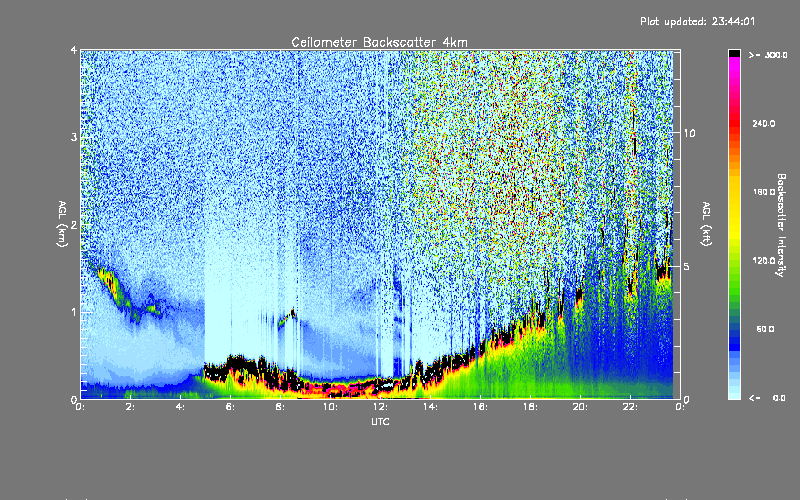
Task: Click the "18:" UTC time tick
Action: click(530, 407)
